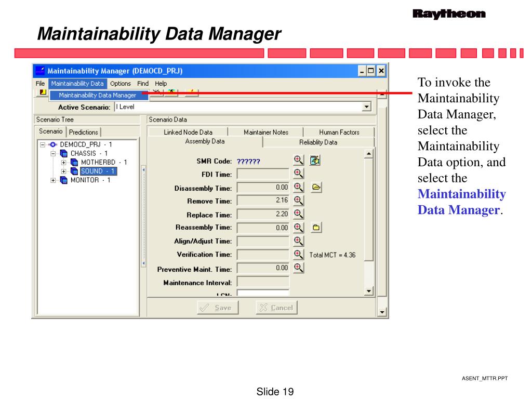
Task: Expand the SOUND tree node
Action: point(63,171)
